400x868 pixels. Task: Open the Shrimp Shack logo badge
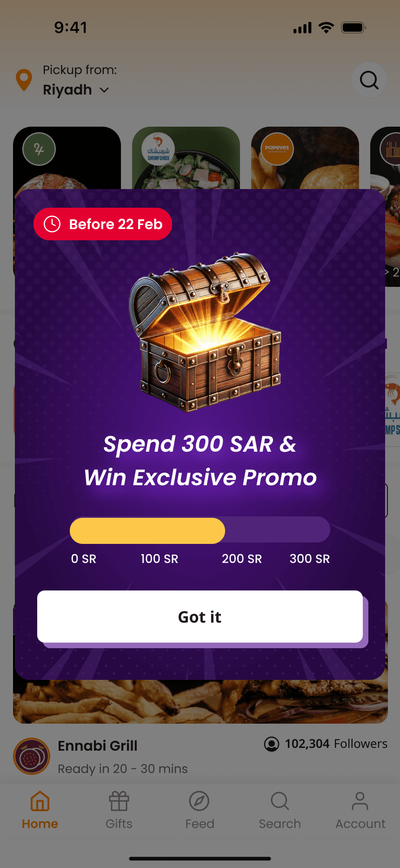[x=158, y=149]
